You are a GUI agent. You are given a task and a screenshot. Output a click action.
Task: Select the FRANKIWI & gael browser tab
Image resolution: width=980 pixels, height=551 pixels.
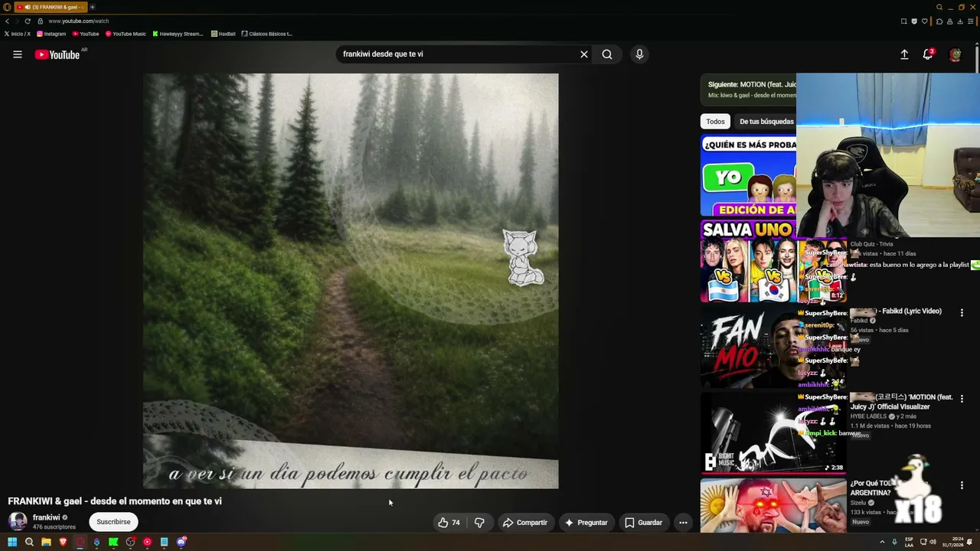(50, 7)
